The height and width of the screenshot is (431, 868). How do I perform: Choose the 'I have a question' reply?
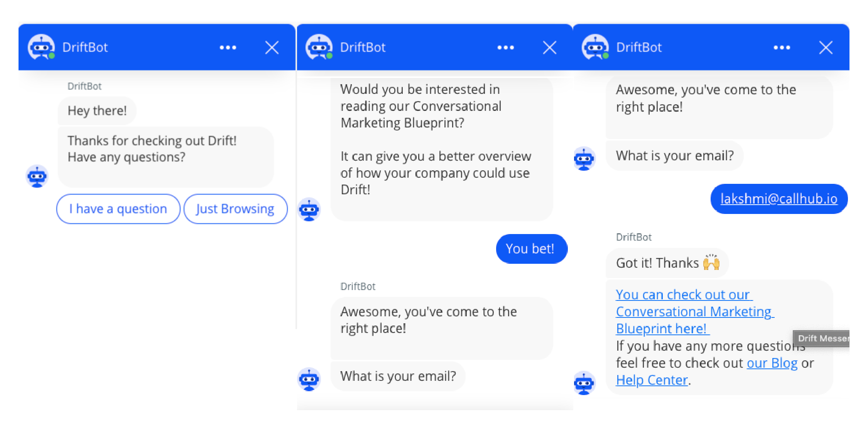point(118,209)
